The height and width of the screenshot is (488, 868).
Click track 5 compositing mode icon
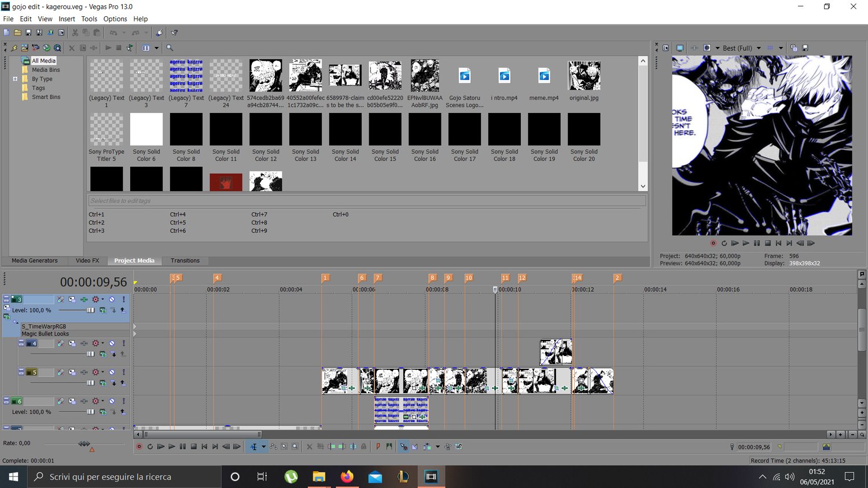pyautogui.click(x=102, y=383)
